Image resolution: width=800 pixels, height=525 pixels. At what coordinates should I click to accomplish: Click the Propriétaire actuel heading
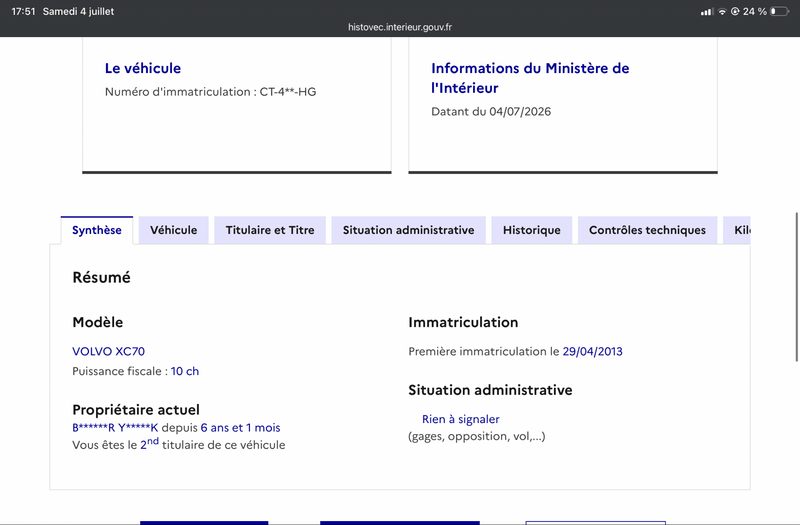(x=136, y=410)
